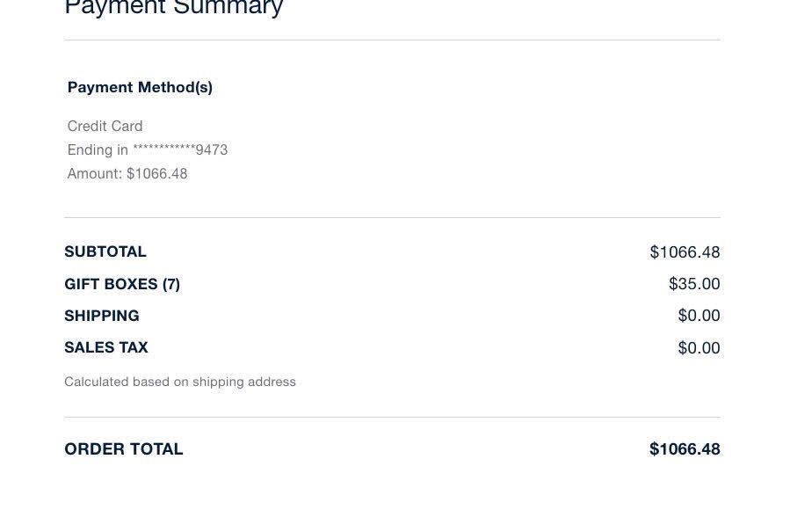Click the Payment Summary heading
This screenshot has width=812, height=510.
[173, 8]
